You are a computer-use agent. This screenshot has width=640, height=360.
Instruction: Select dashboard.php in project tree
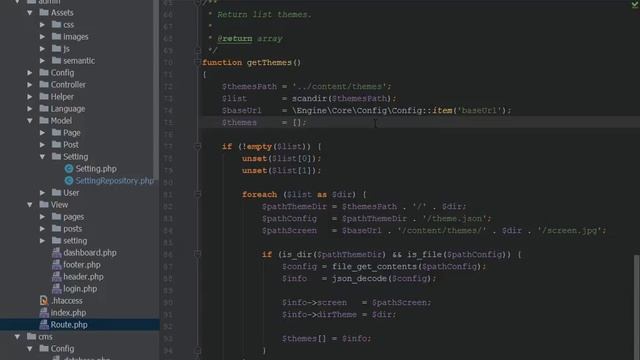point(90,253)
